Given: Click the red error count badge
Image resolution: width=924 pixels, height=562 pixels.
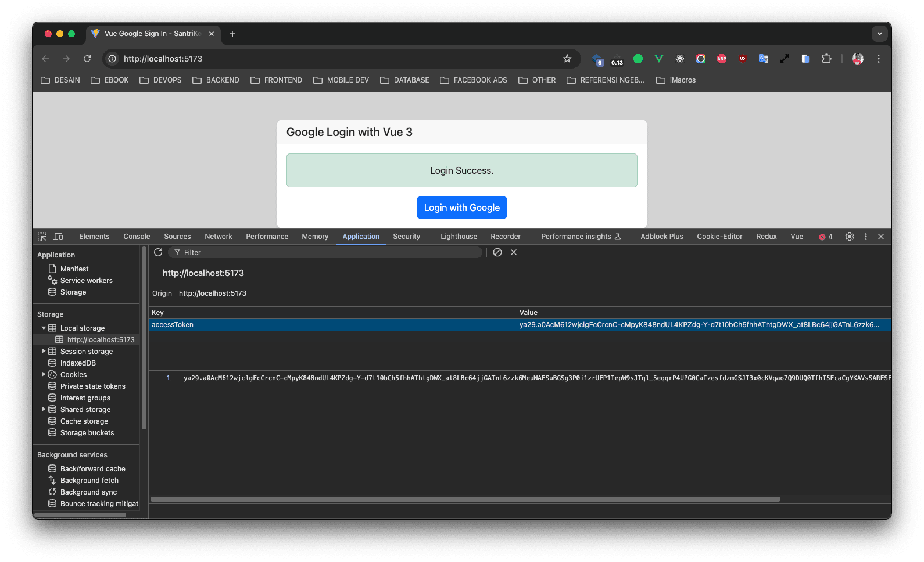Looking at the screenshot, I should coord(826,237).
